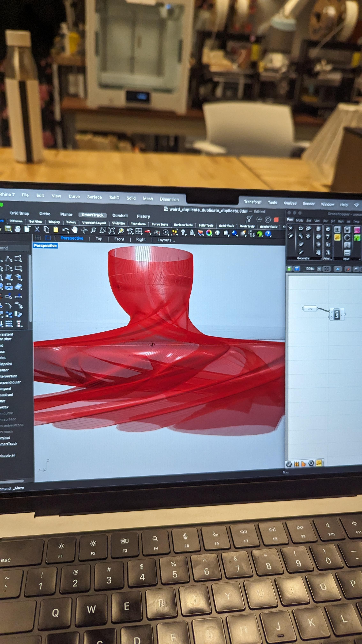Toggle Ortho mode
362x644 pixels.
(45, 214)
